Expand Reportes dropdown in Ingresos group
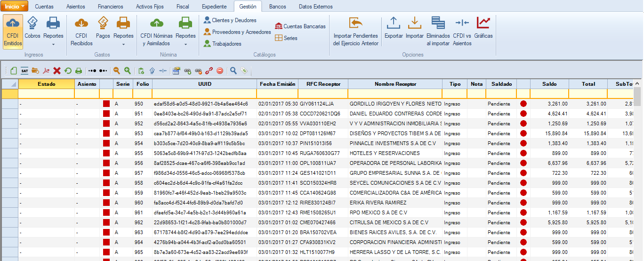This screenshot has width=644, height=261. click(x=53, y=44)
